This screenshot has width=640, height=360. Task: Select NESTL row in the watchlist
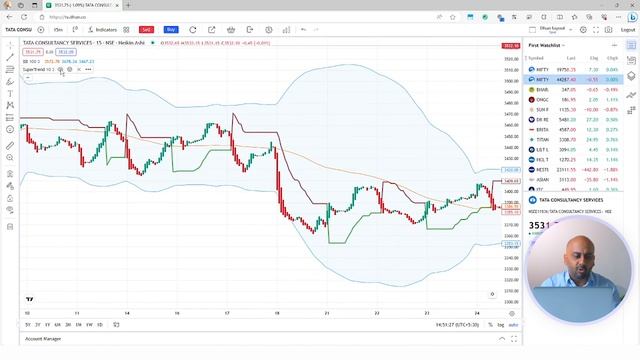(573, 169)
